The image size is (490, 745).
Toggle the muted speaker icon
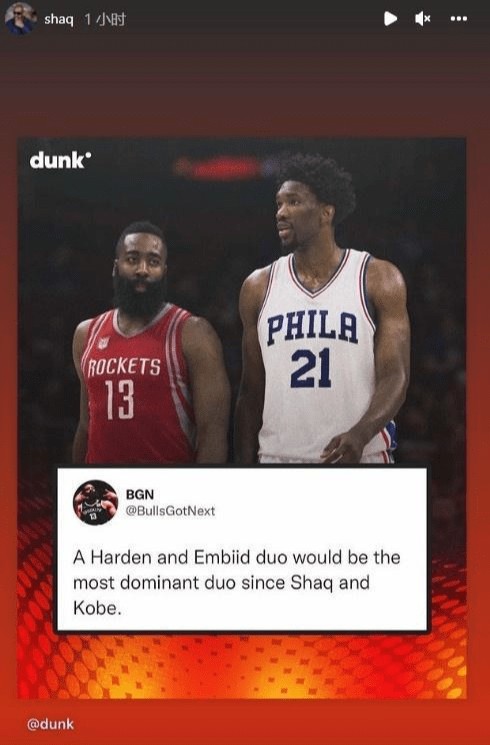[422, 19]
